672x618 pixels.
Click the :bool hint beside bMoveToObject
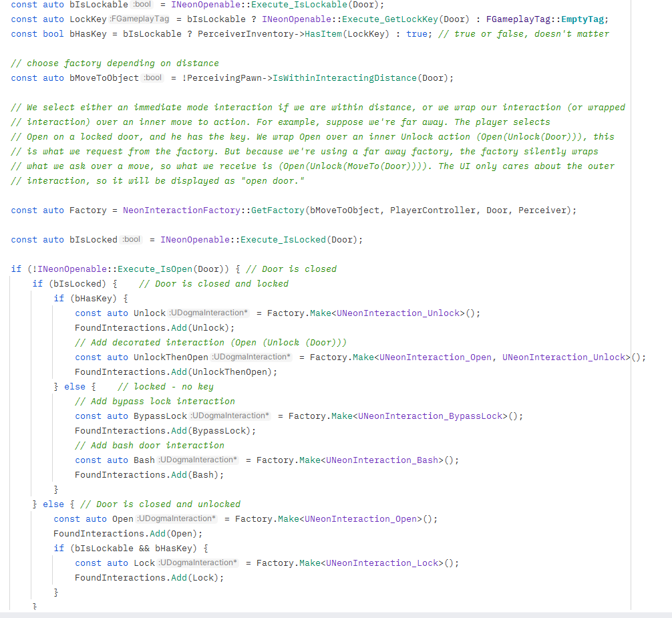pyautogui.click(x=153, y=78)
